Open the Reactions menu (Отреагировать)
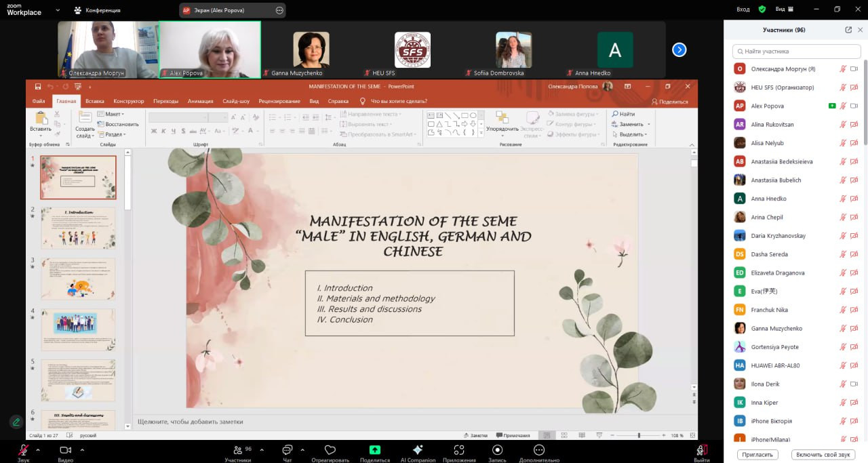Screen dimensions: 868x463 [330, 450]
